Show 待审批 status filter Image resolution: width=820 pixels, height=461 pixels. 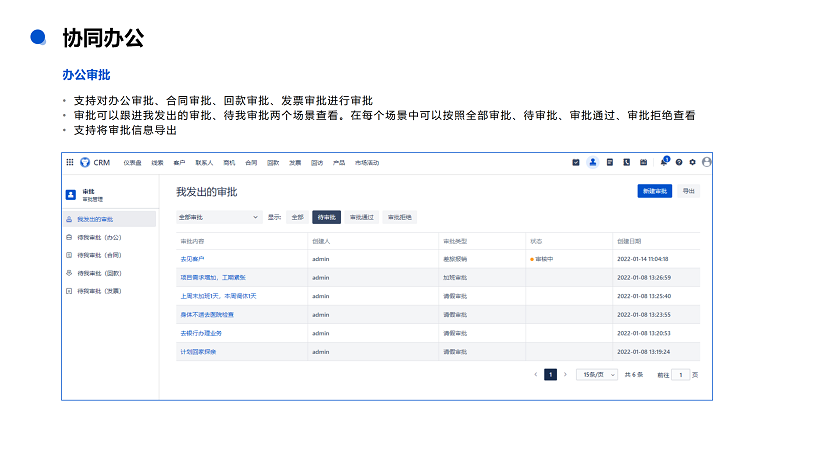click(326, 217)
